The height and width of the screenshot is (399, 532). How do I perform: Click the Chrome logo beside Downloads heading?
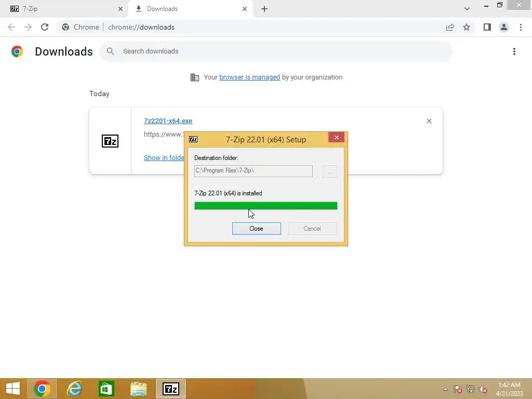(x=17, y=51)
